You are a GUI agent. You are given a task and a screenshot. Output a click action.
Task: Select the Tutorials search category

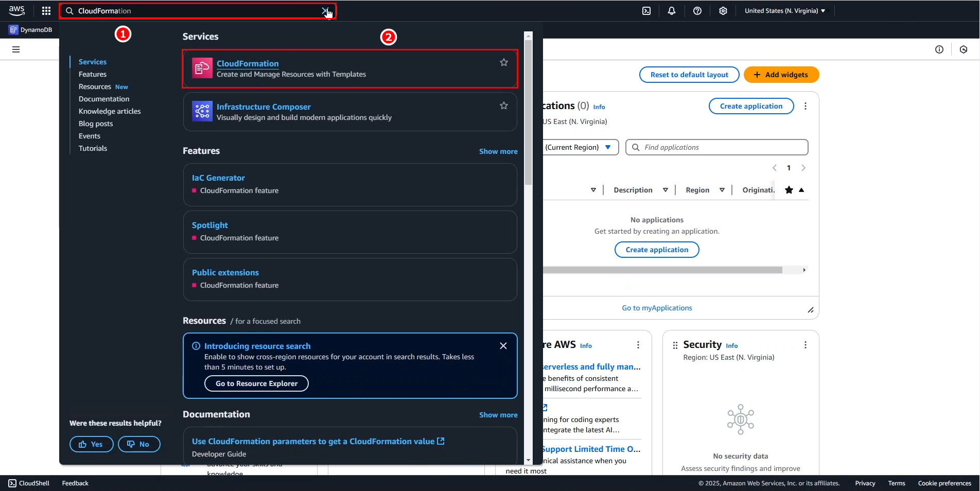click(93, 148)
